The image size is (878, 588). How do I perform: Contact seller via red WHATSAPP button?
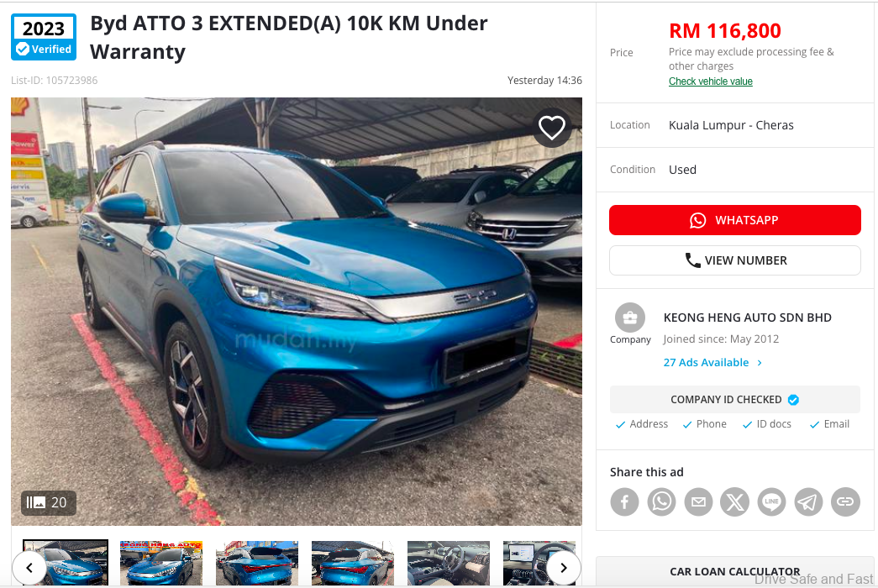pyautogui.click(x=734, y=220)
